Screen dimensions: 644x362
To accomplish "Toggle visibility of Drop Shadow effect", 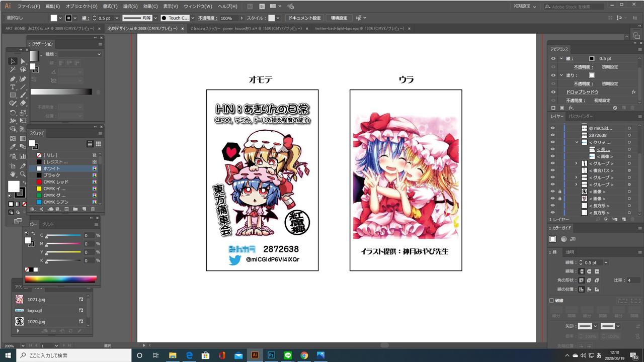I will (x=553, y=92).
